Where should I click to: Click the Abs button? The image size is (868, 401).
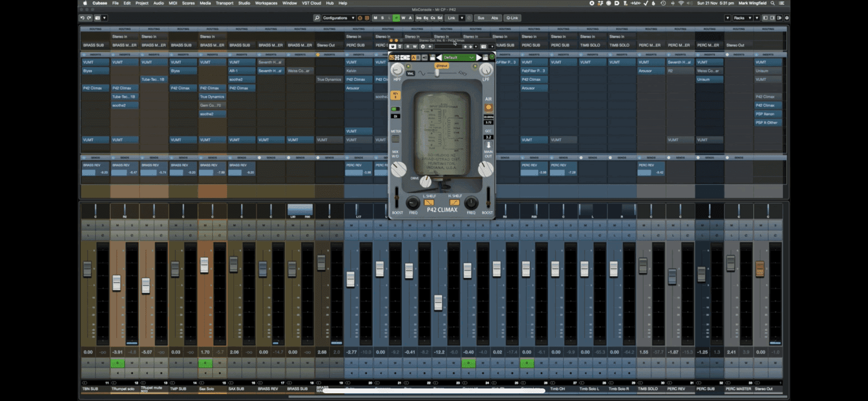coord(495,18)
